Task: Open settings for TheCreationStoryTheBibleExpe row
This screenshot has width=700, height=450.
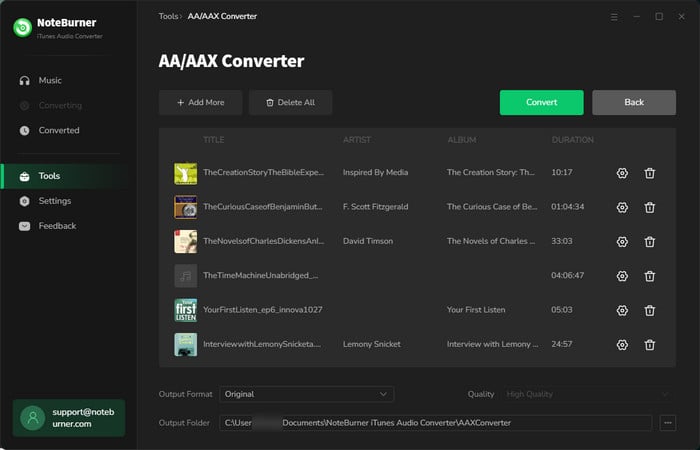Action: coord(622,173)
